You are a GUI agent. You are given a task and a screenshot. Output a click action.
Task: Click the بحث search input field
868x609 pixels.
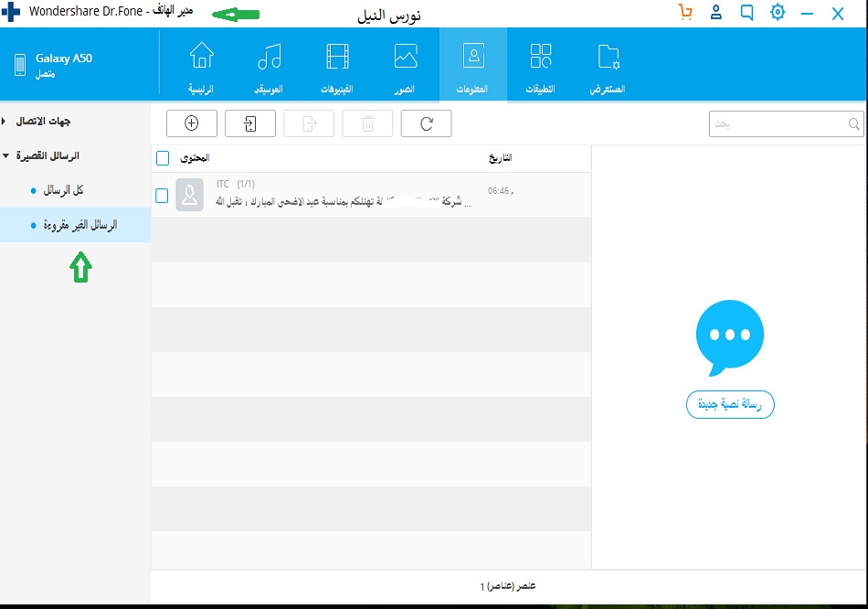point(777,124)
